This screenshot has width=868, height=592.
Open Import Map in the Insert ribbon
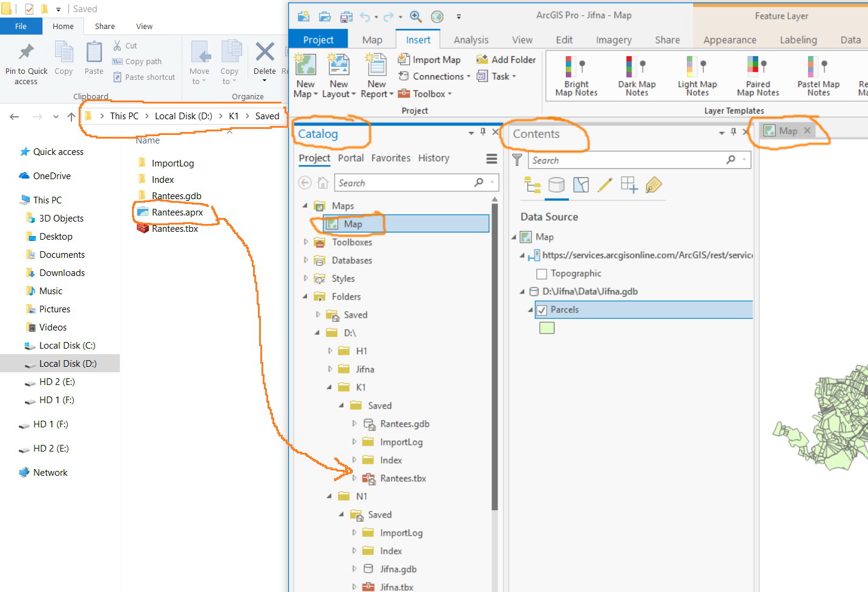click(429, 59)
